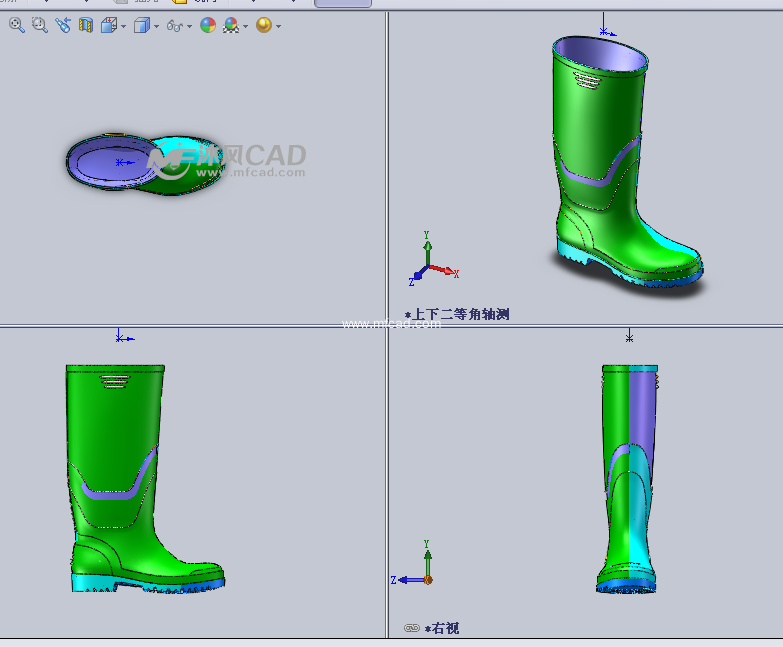This screenshot has height=647, width=783.
Task: Click the Apply Scene icon
Action: 231,25
